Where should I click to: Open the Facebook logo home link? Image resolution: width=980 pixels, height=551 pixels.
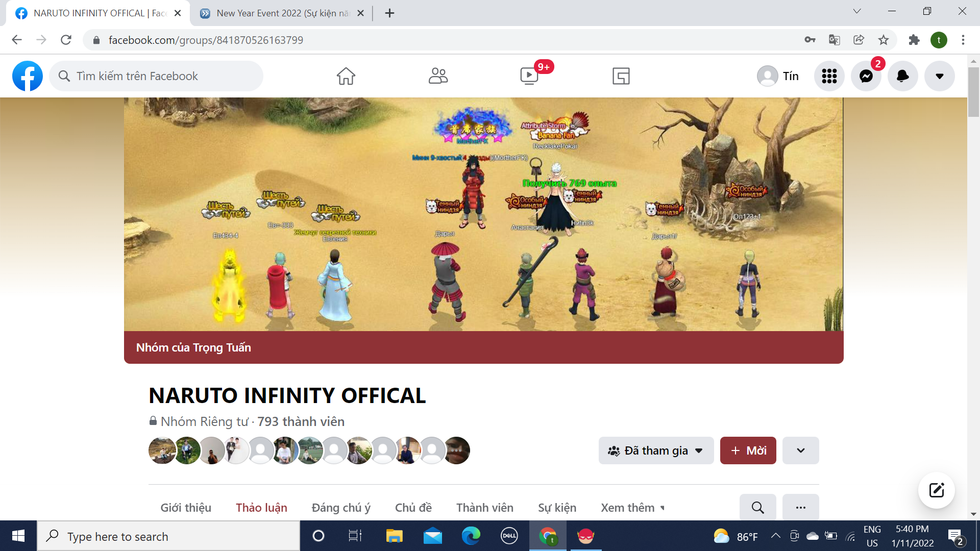28,76
